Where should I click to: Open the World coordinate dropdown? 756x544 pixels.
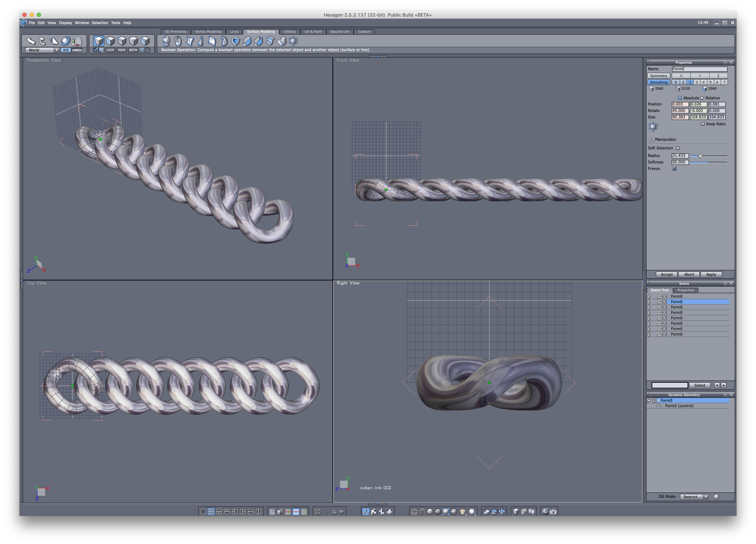56,50
